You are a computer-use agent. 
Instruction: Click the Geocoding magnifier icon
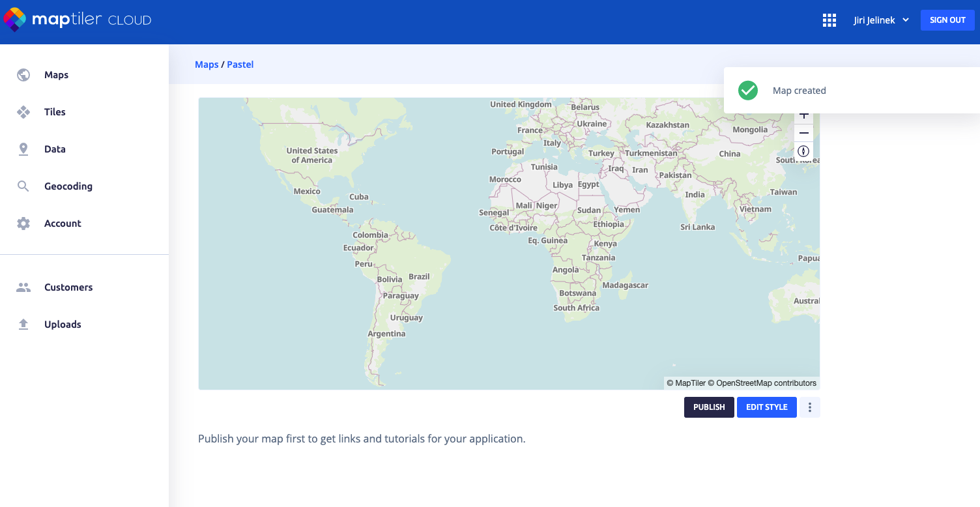click(x=23, y=186)
